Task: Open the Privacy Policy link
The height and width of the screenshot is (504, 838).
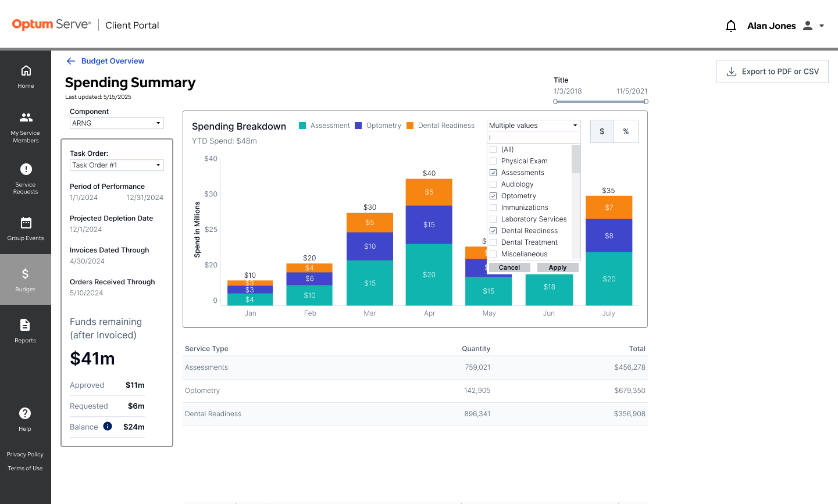Action: (25, 455)
